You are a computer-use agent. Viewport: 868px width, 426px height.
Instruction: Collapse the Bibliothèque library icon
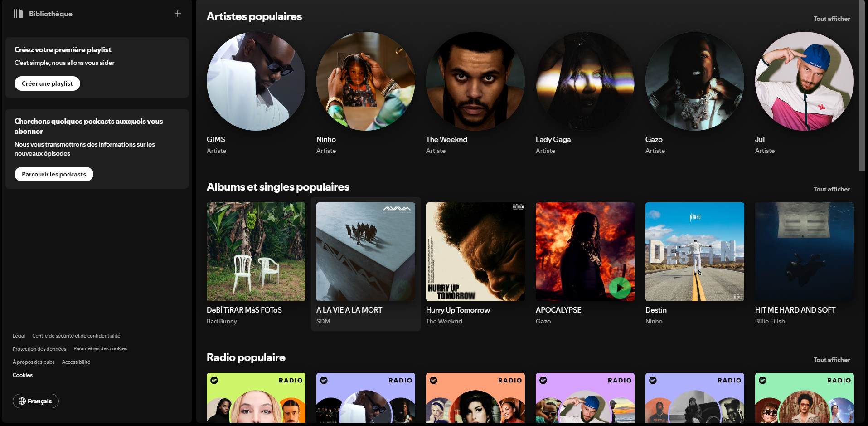click(18, 14)
